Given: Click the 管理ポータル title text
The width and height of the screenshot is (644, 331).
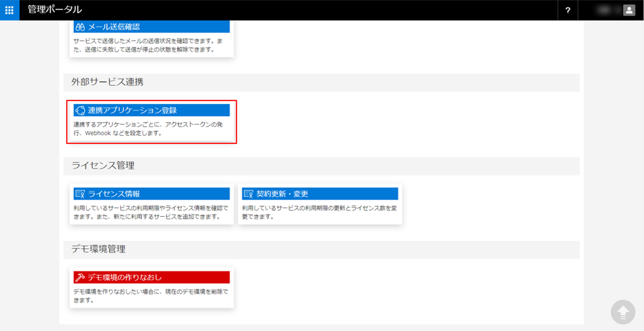Looking at the screenshot, I should coord(55,10).
